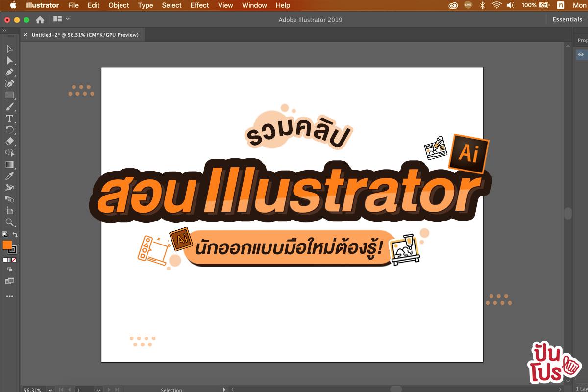588x392 pixels.
Task: Open the Edit menu
Action: pos(94,5)
